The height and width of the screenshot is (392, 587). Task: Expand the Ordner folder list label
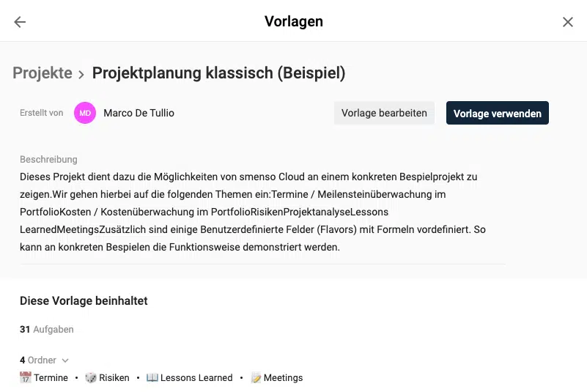(x=42, y=360)
